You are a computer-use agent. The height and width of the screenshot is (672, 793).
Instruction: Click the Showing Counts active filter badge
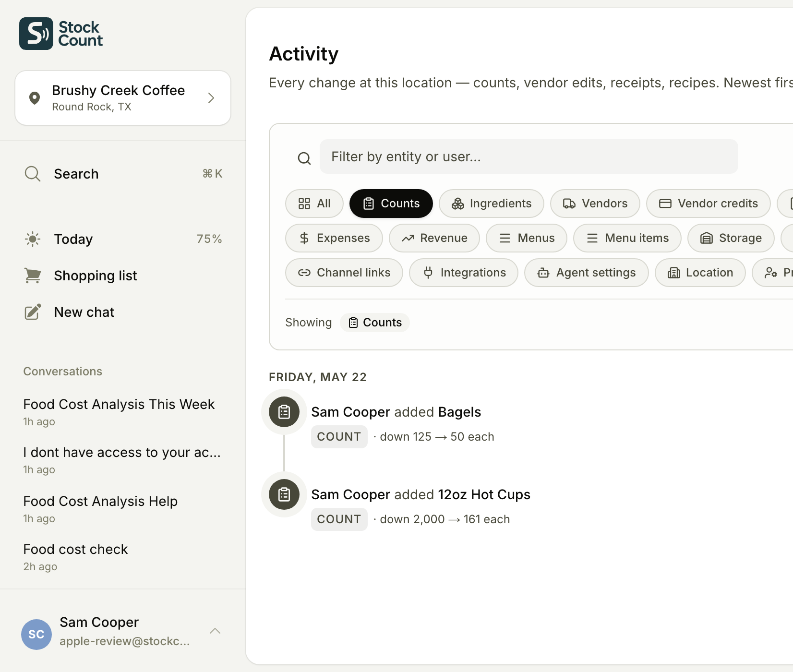tap(375, 323)
